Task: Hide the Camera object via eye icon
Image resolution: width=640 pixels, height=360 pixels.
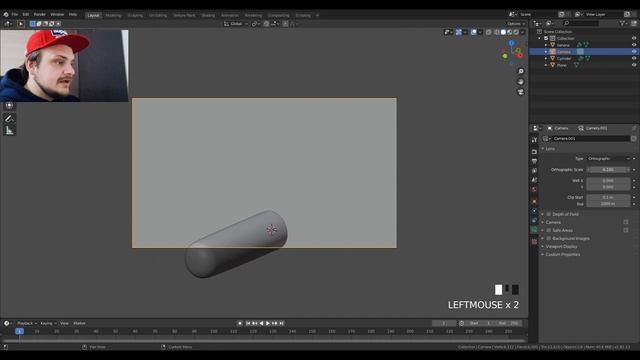Action: tap(634, 52)
